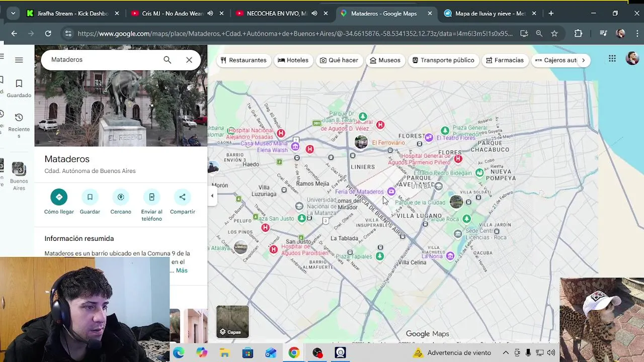Select the Transporte público filter chip
Screen dimensions: 644x362
(443, 60)
